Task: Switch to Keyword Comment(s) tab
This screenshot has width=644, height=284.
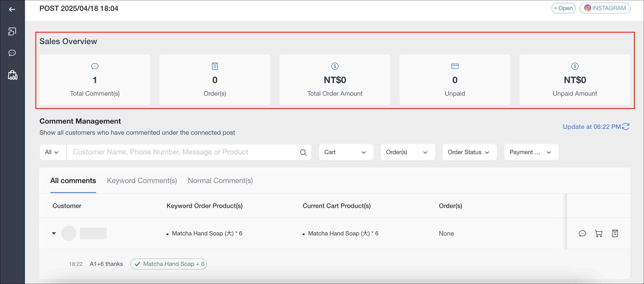Action: pyautogui.click(x=142, y=181)
